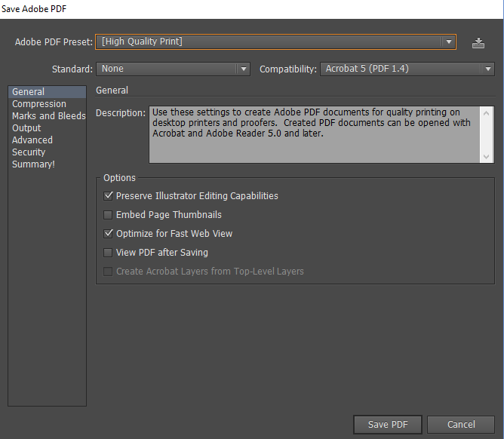Check View PDF after Saving
The height and width of the screenshot is (439, 504).
coord(108,252)
